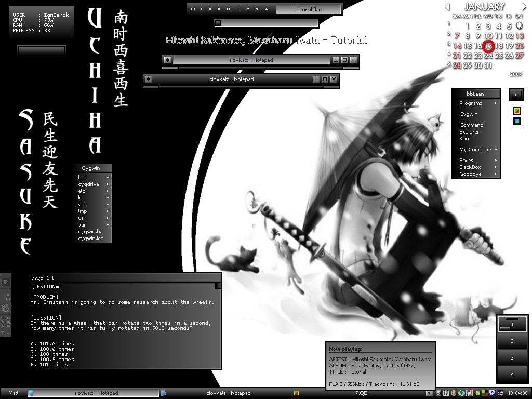The height and width of the screenshot is (399, 532).
Task: Open Cygwin from the bbLean menu
Action: pos(476,114)
